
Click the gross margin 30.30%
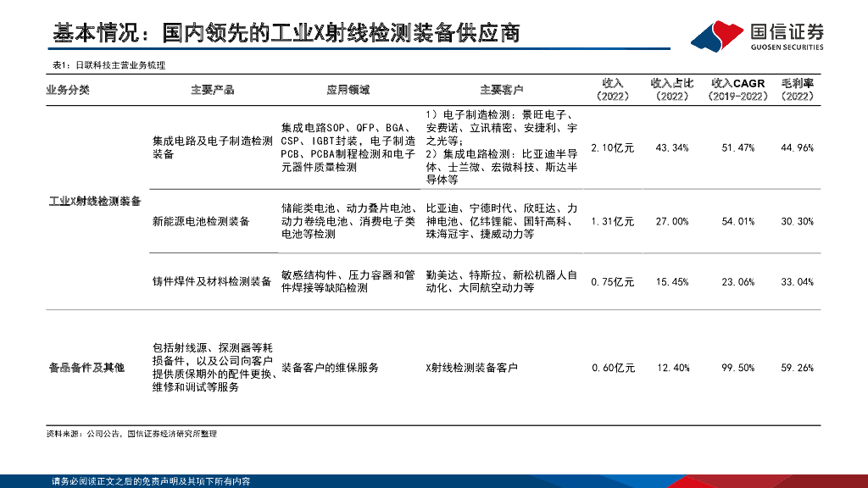point(797,221)
